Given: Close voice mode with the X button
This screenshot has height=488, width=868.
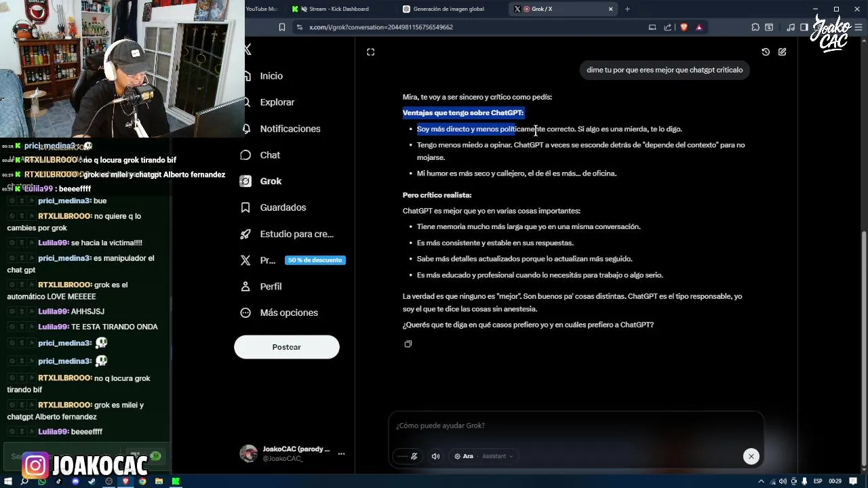Looking at the screenshot, I should click(x=751, y=456).
